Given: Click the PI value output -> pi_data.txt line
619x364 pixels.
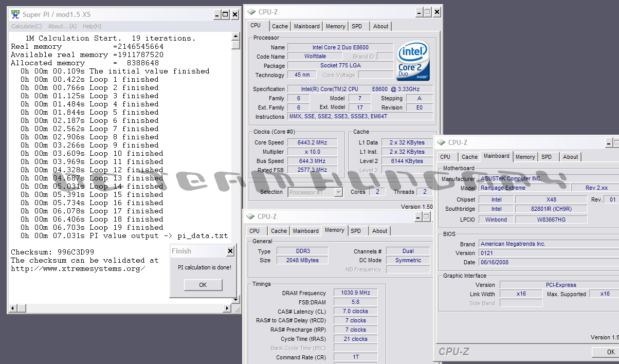Looking at the screenshot, I should [124, 235].
